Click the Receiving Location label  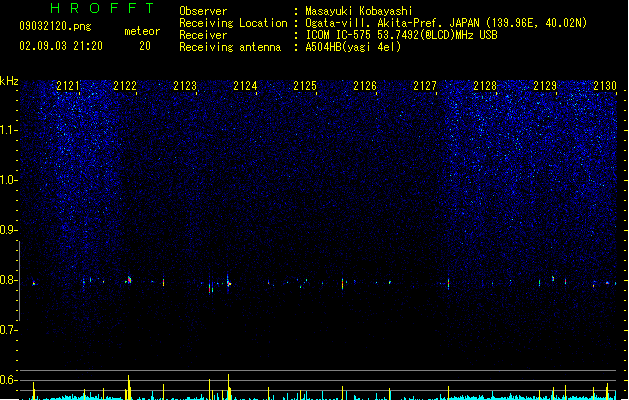click(x=233, y=23)
